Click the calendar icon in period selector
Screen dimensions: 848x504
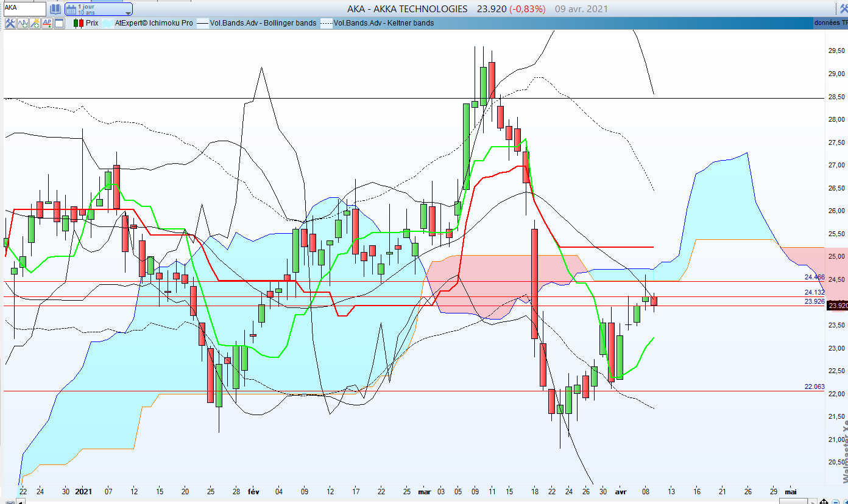coord(71,9)
